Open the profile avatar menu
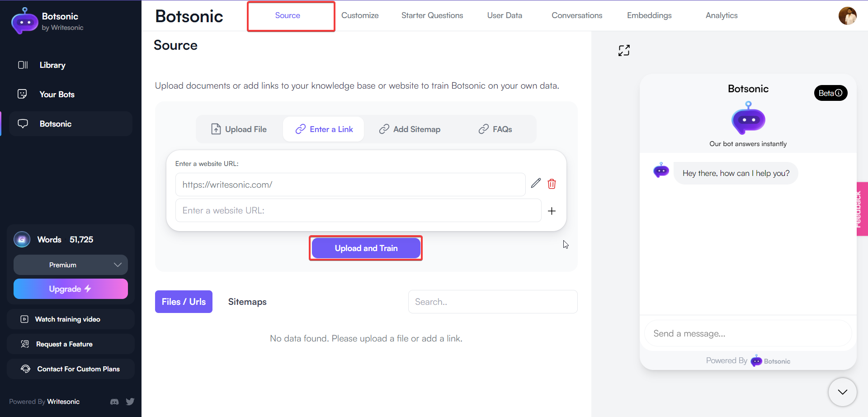Viewport: 868px width, 417px height. [x=848, y=16]
